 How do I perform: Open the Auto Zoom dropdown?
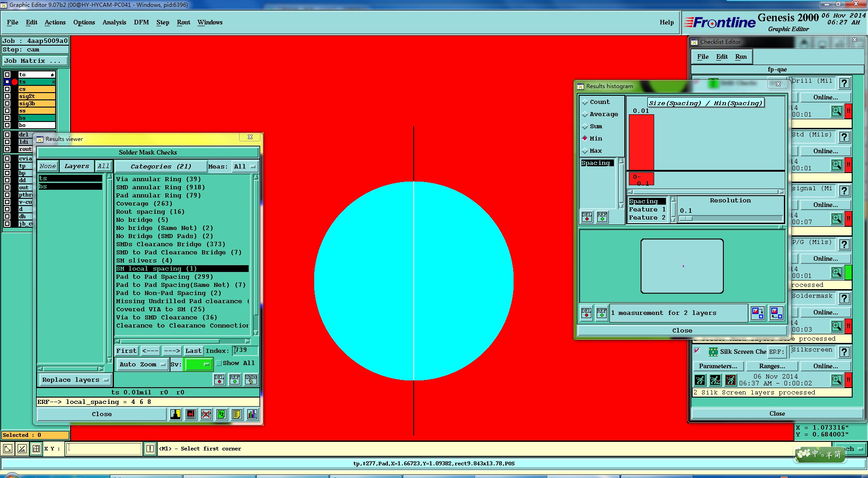pyautogui.click(x=142, y=364)
